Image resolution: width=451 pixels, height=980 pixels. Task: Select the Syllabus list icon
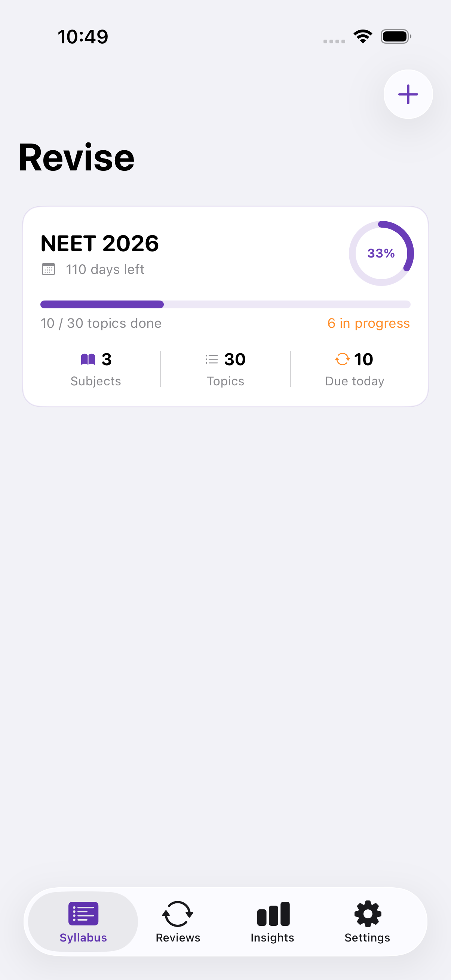click(x=83, y=913)
